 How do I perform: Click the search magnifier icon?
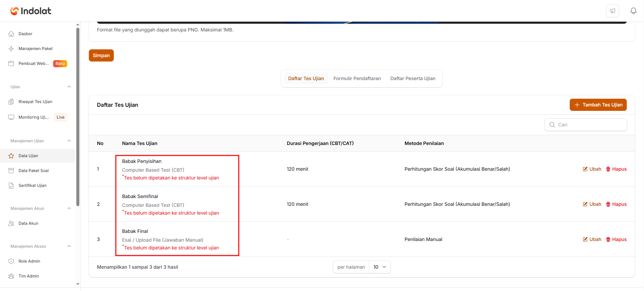point(552,125)
